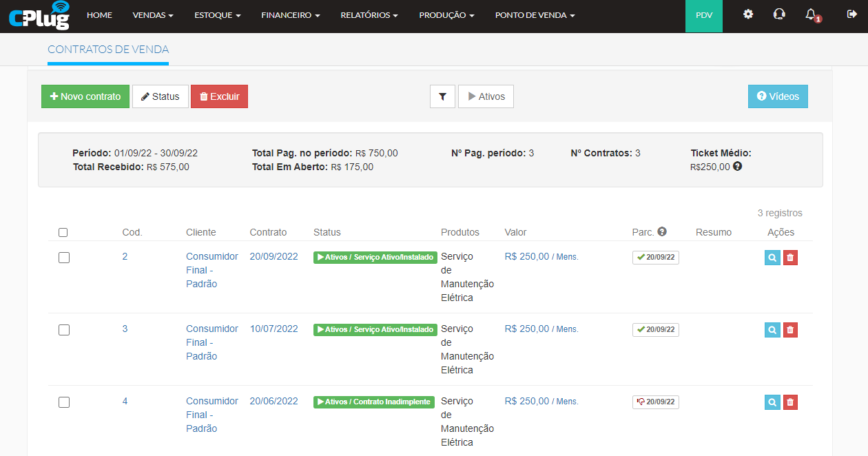The height and width of the screenshot is (456, 868).
Task: Go to the Home menu item
Action: (x=99, y=15)
